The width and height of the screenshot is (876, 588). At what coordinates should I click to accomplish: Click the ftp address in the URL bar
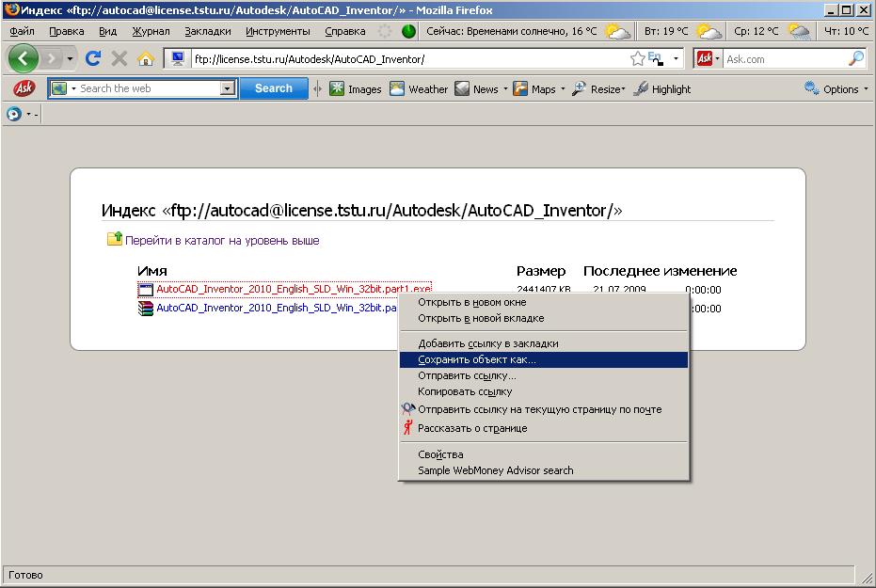(310, 59)
